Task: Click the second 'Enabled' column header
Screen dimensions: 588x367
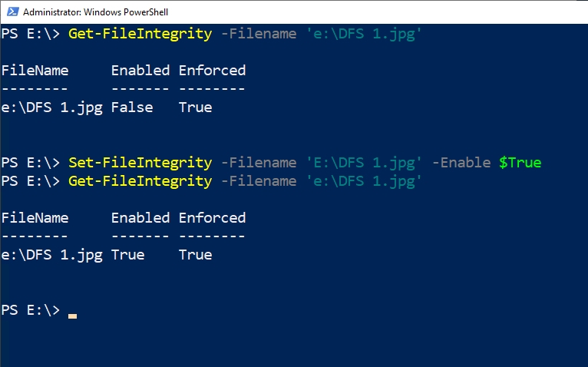Action: (x=140, y=218)
